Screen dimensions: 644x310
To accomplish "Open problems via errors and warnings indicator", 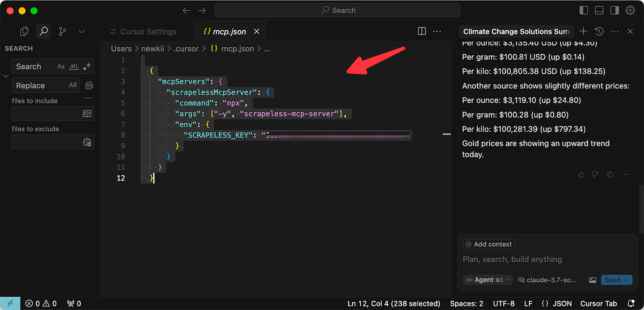I will click(41, 303).
